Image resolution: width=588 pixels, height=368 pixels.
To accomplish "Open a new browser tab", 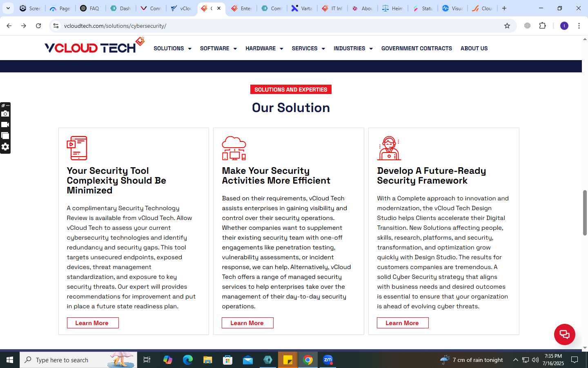I will click(504, 8).
